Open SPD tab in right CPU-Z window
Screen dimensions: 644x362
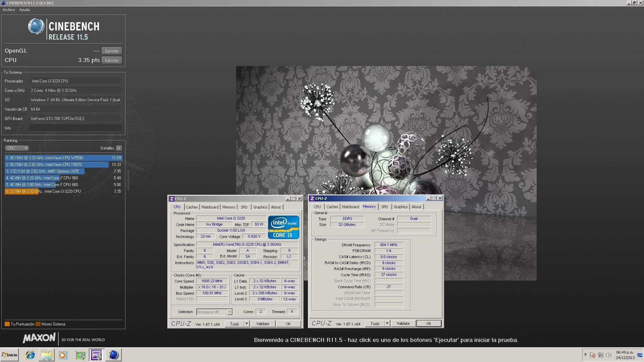pyautogui.click(x=385, y=207)
